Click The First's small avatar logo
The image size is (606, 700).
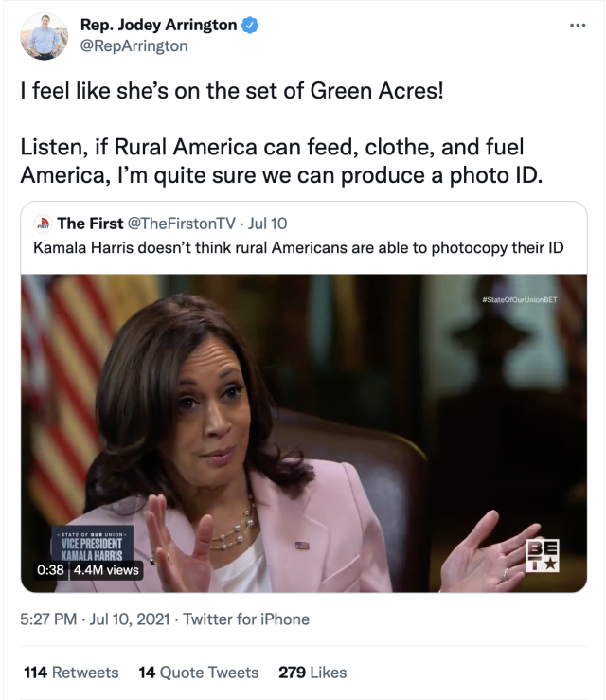coord(43,224)
